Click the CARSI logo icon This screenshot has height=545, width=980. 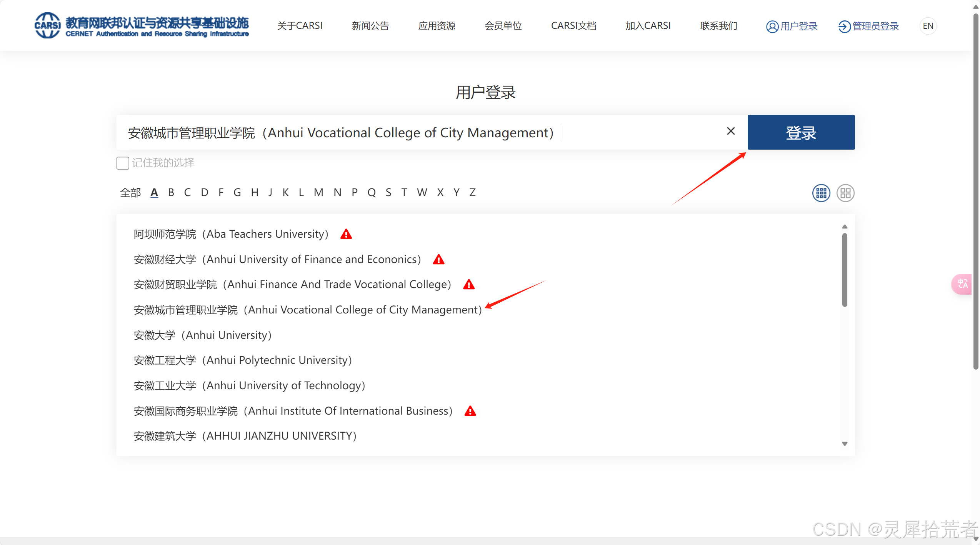(x=47, y=25)
